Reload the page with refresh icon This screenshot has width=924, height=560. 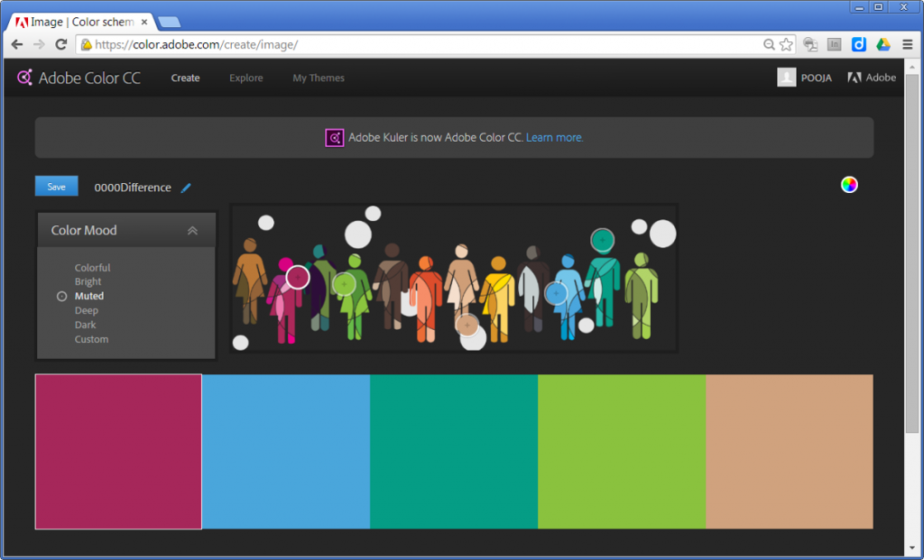coord(61,44)
